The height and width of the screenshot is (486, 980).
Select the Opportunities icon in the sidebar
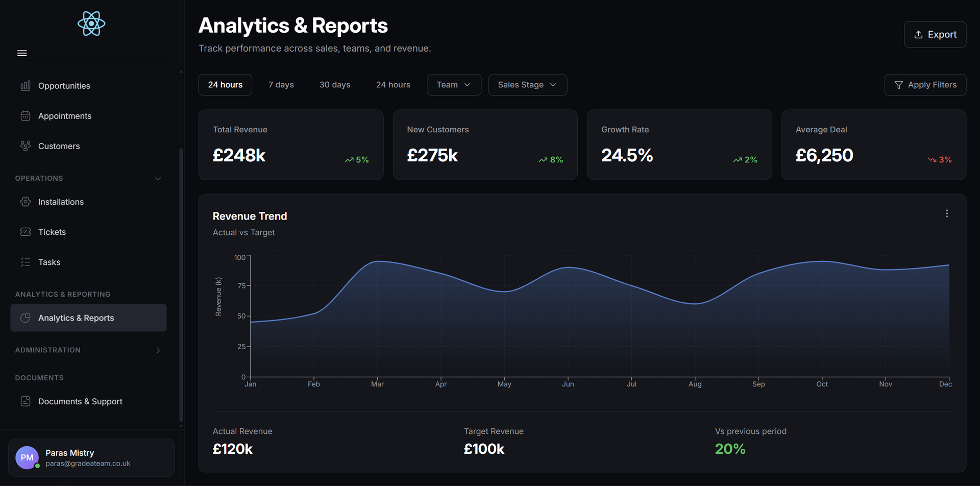(x=26, y=85)
